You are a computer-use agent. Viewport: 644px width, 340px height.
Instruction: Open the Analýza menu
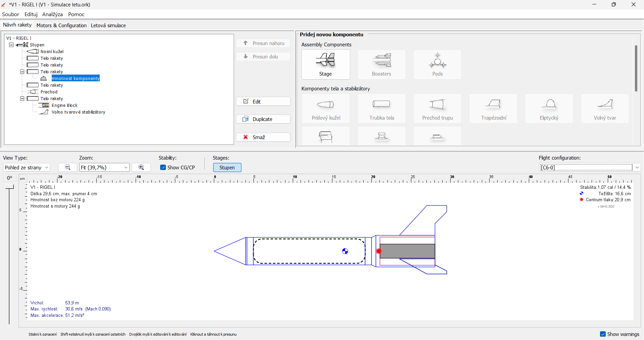[x=52, y=14]
